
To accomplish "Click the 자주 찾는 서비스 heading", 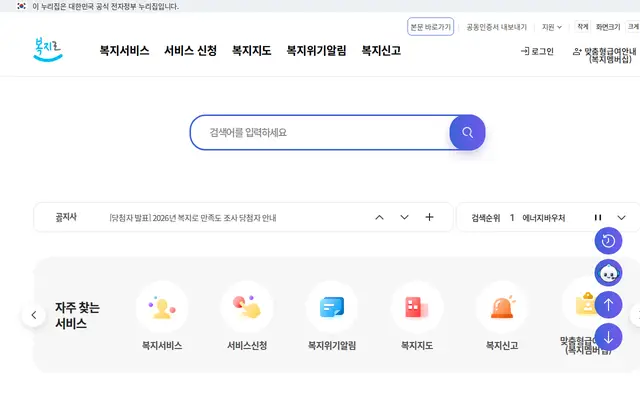I will point(77,315).
